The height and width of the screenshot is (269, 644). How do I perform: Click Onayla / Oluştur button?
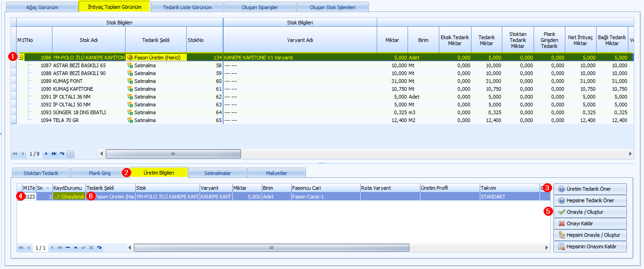(x=590, y=212)
